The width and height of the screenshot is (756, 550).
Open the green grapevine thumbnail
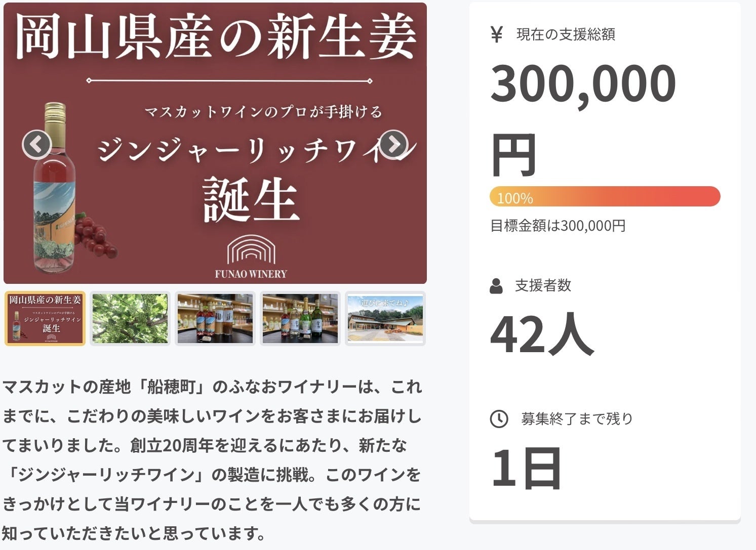point(130,319)
